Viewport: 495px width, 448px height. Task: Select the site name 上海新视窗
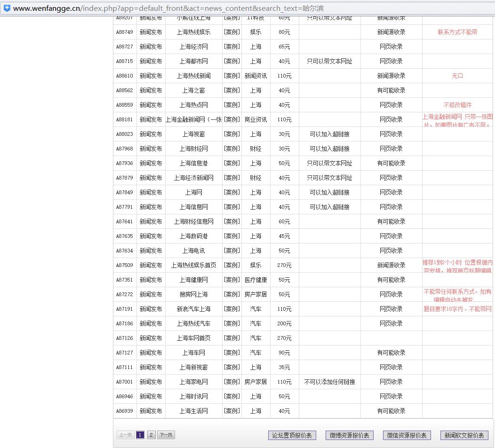(194, 368)
